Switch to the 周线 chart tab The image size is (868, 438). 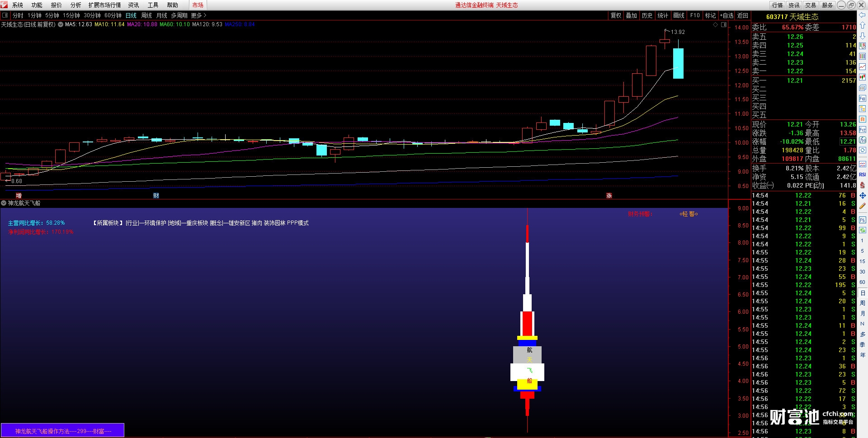[x=146, y=15]
